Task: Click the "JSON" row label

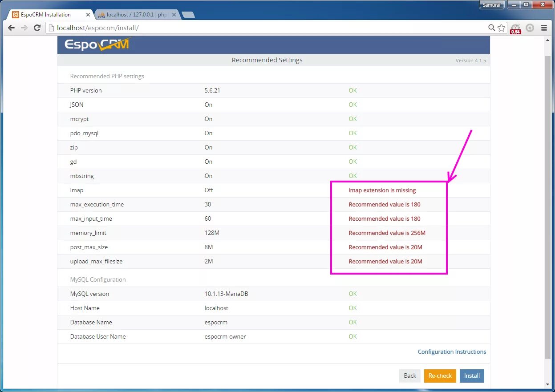Action: (x=77, y=105)
